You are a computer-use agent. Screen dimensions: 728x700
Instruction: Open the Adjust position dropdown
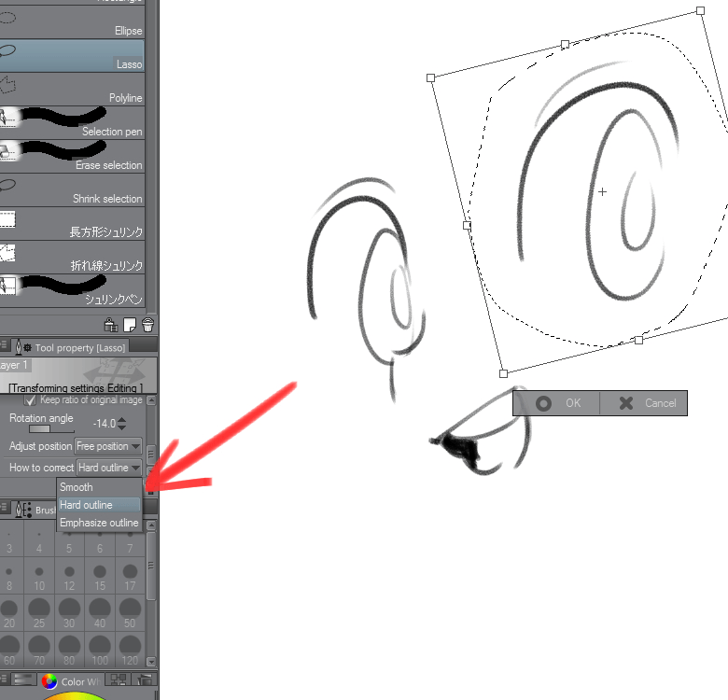[108, 446]
